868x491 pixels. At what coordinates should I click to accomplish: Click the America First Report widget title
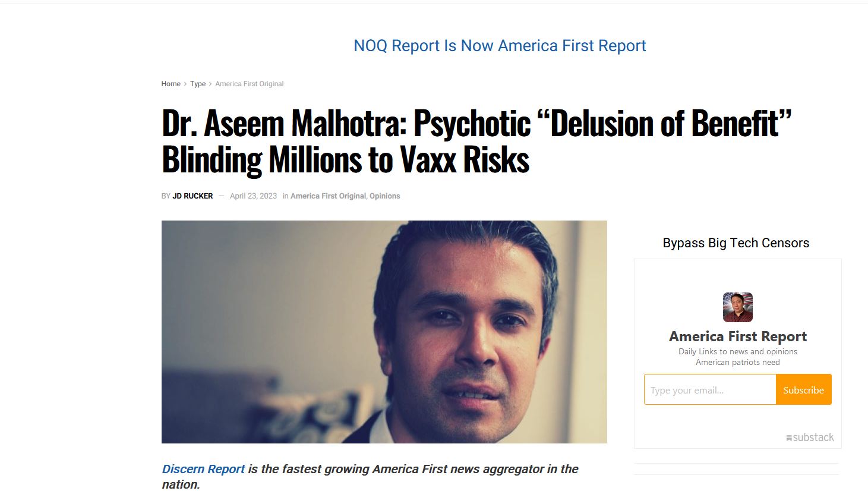(737, 336)
